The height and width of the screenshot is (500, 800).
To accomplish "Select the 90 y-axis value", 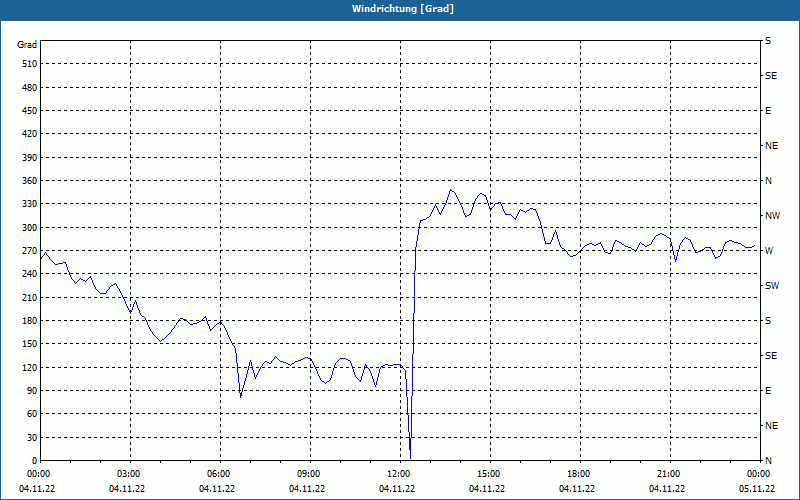I will (x=32, y=391).
